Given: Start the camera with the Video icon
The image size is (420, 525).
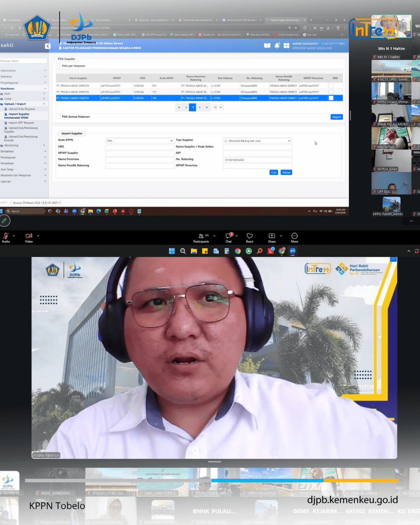Looking at the screenshot, I should 29,236.
